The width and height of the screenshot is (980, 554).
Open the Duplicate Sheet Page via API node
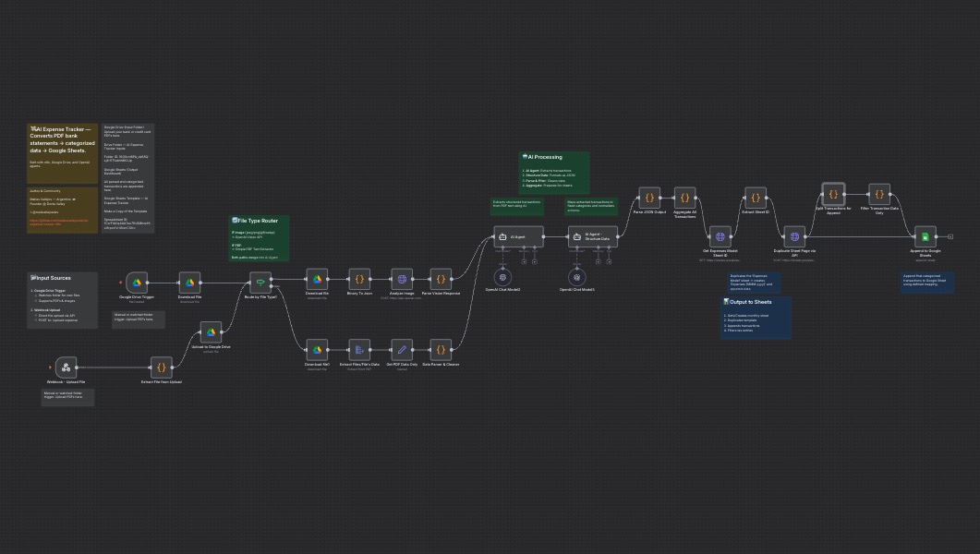click(x=794, y=236)
